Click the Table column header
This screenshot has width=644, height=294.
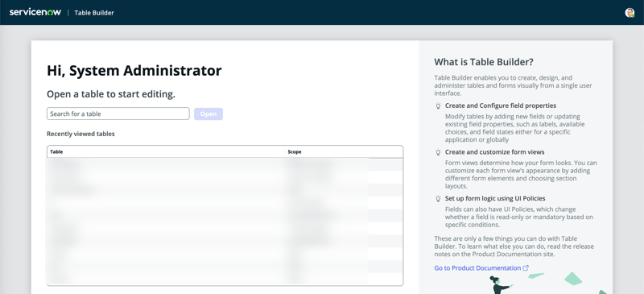click(166, 151)
